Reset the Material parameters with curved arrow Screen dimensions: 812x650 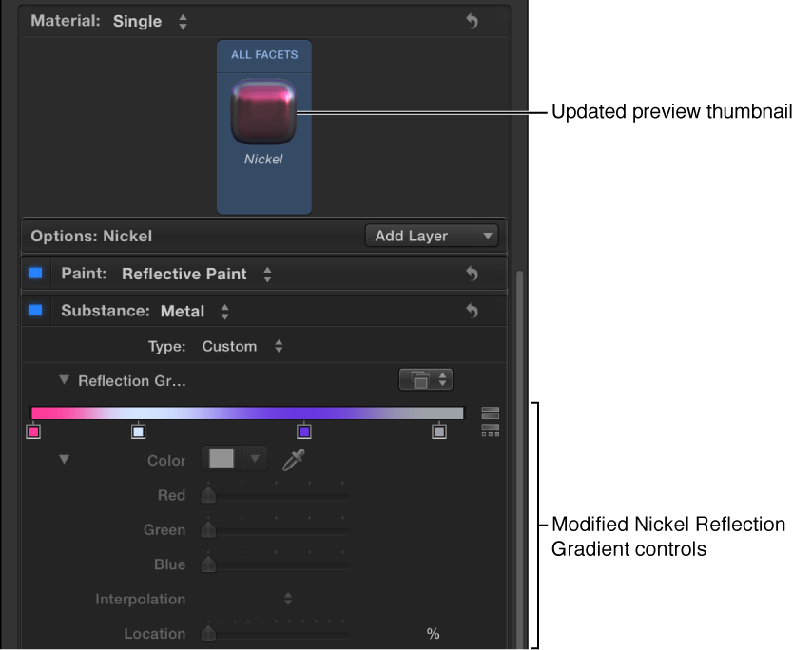473,20
